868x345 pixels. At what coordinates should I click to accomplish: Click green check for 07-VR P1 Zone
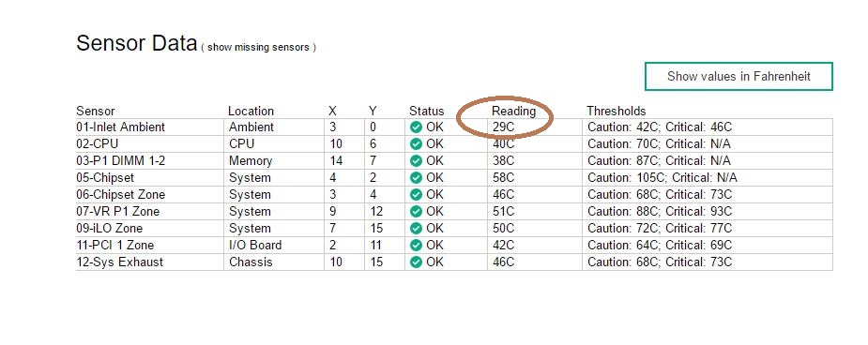coord(416,211)
